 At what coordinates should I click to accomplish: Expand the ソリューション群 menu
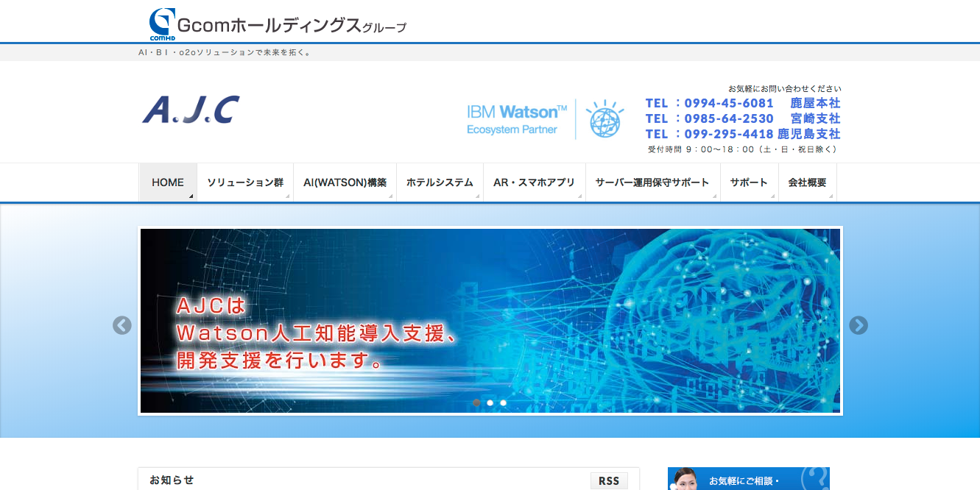pyautogui.click(x=245, y=182)
